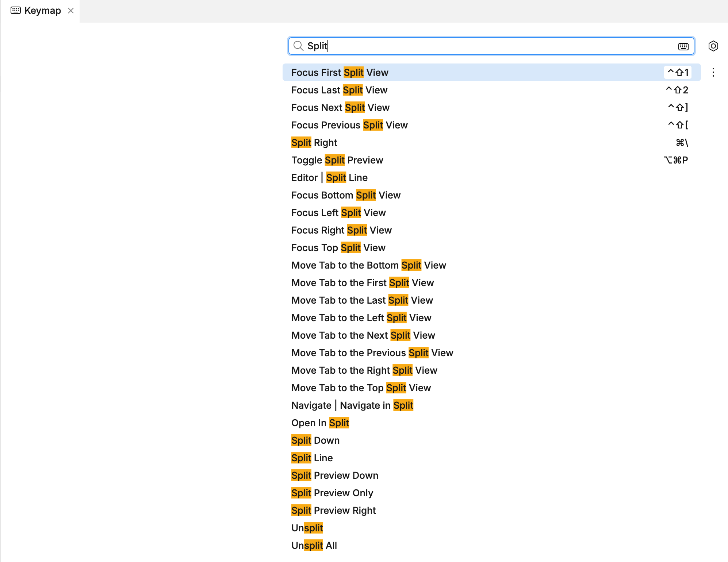Screen dimensions: 728x562
Task: Click the Option-Command-P shortcut for Toggle Split Preview
Action: point(676,160)
